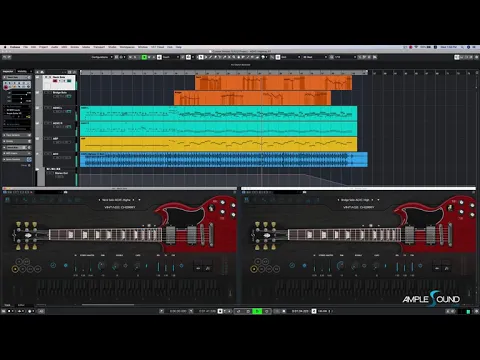The height and width of the screenshot is (360, 480).
Task: Open Spotlight search in the macOS menu bar
Action: tap(462, 47)
